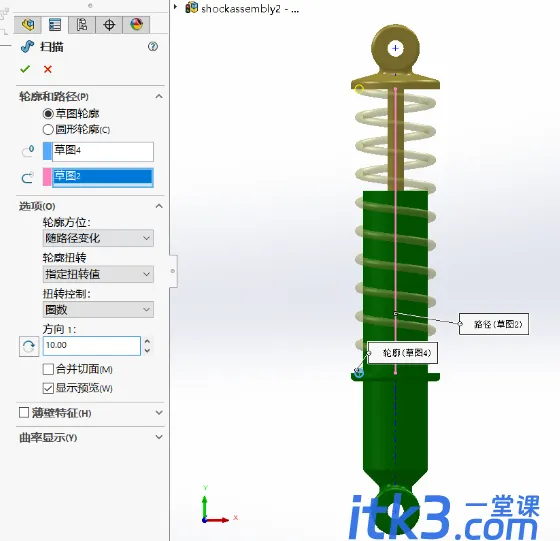Screen dimensions: 560x541
Task: Click the 方向 1 value field showing 10.00
Action: (92, 346)
